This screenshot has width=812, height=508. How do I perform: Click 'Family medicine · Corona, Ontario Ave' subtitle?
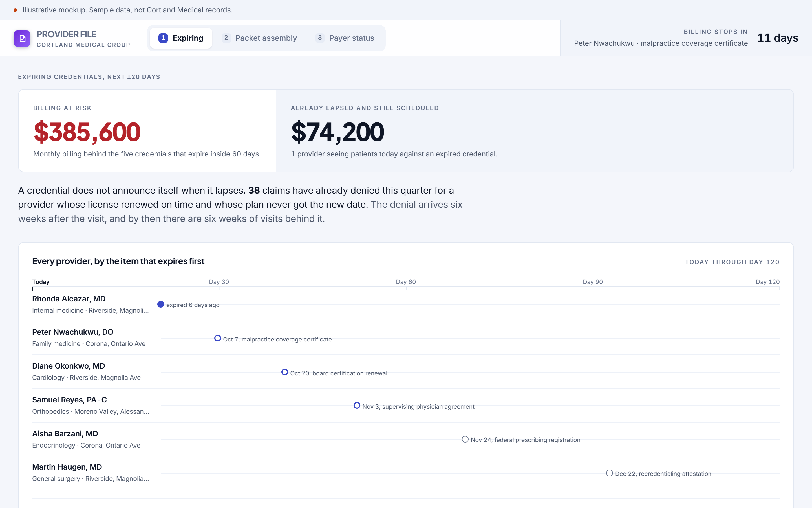[x=89, y=344]
